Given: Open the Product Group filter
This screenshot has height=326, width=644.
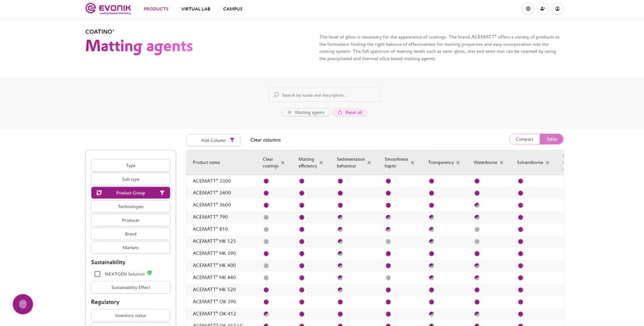Looking at the screenshot, I should pos(130,193).
